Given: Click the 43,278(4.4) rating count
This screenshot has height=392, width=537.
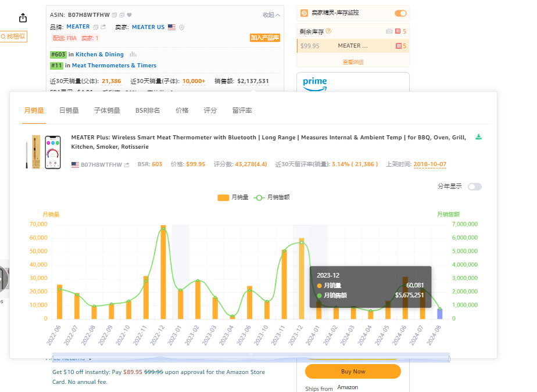Looking at the screenshot, I should (250, 164).
